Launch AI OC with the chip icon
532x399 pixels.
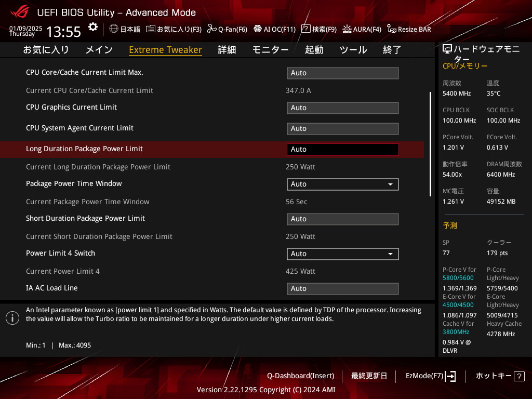(x=257, y=29)
